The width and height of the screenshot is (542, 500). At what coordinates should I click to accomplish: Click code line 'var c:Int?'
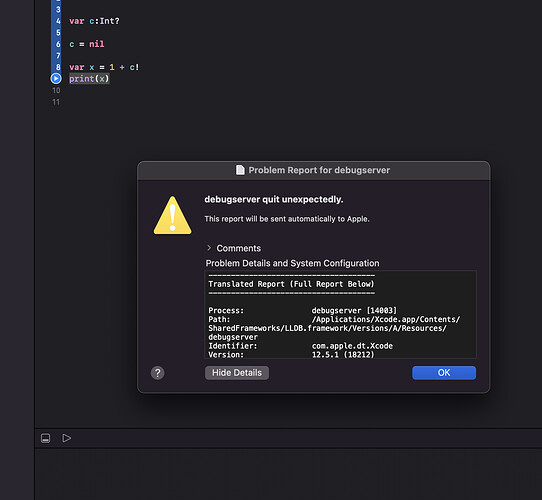[x=94, y=21]
